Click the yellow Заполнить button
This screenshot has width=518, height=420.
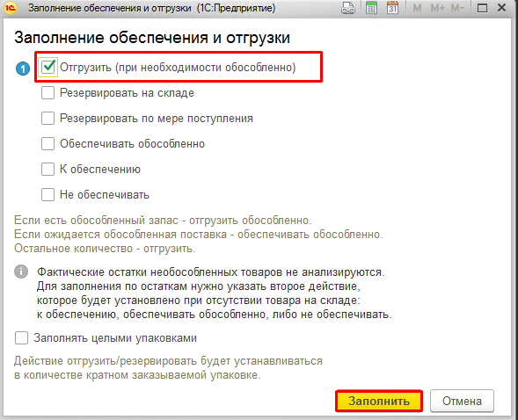[x=379, y=401]
